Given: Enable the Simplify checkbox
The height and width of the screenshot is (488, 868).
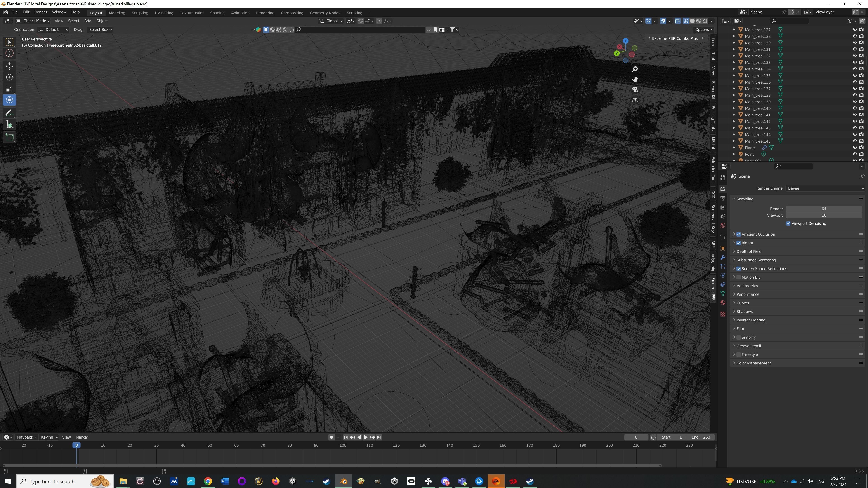Looking at the screenshot, I should [x=739, y=338].
